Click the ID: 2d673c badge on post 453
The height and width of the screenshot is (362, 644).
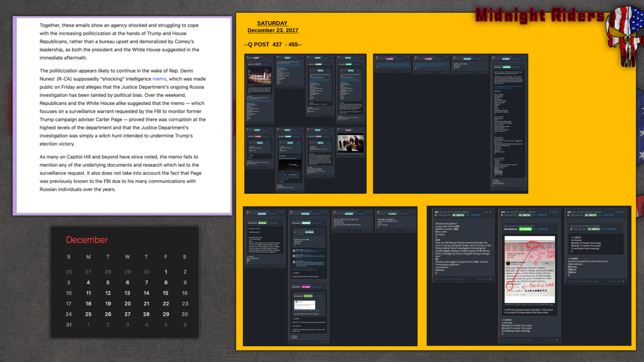pyautogui.click(x=458, y=215)
